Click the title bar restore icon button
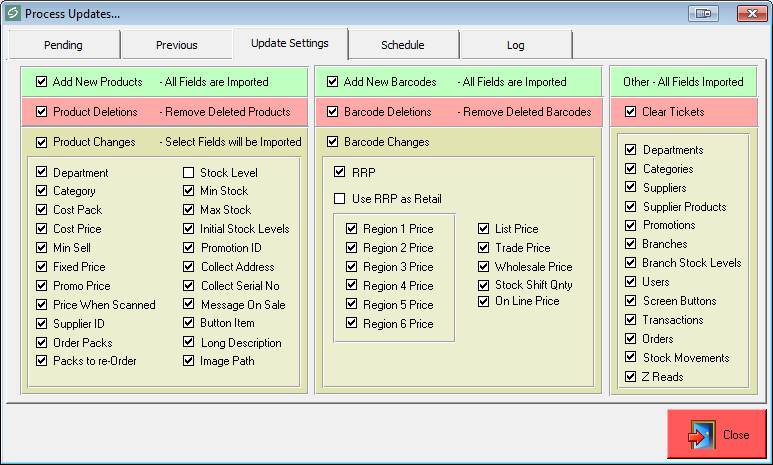 coord(704,13)
